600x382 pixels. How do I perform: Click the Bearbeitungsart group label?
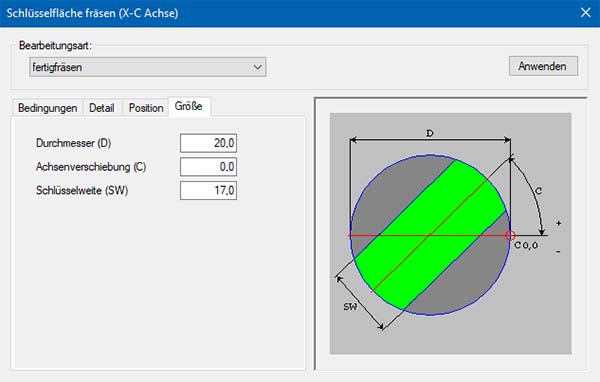[x=55, y=46]
